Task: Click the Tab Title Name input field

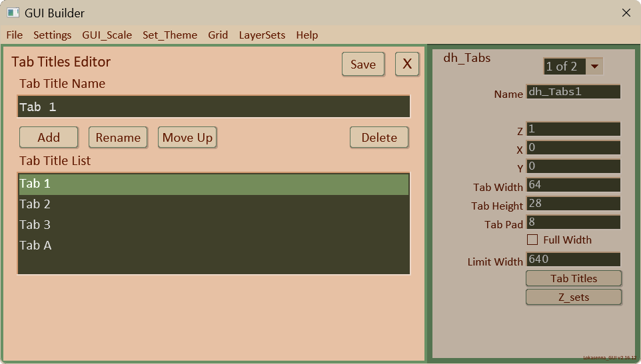Action: 213,106
